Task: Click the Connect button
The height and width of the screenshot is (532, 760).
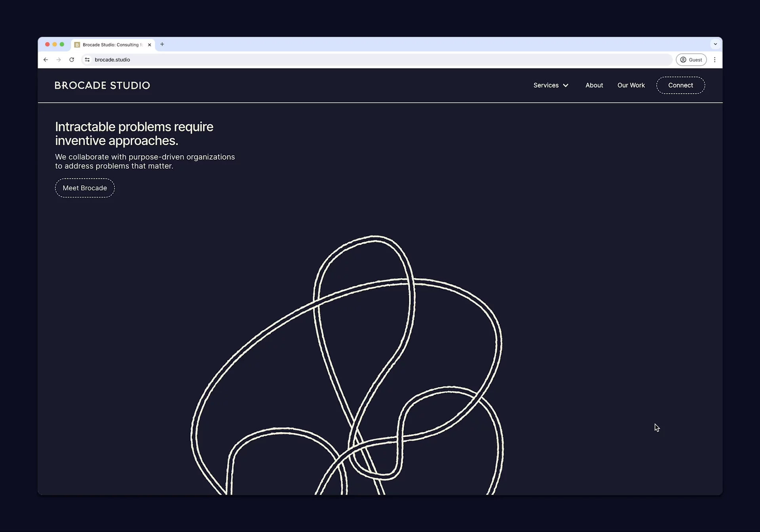Action: (680, 85)
